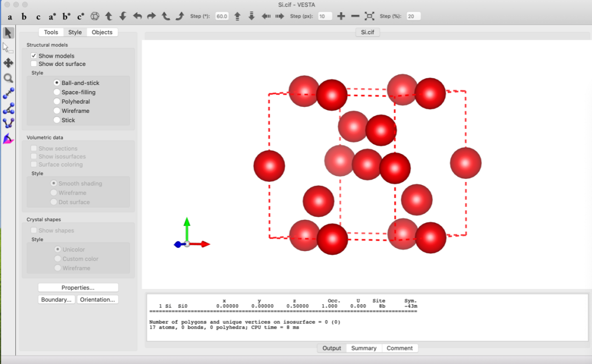Select Wireframe under Crystal shapes style
The height and width of the screenshot is (364, 592).
click(58, 268)
